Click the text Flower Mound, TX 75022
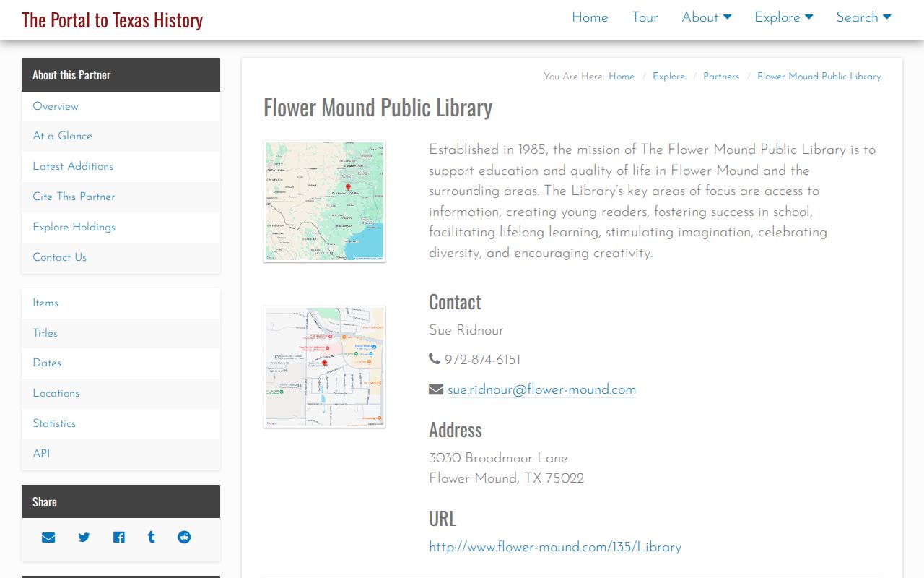 [x=506, y=478]
